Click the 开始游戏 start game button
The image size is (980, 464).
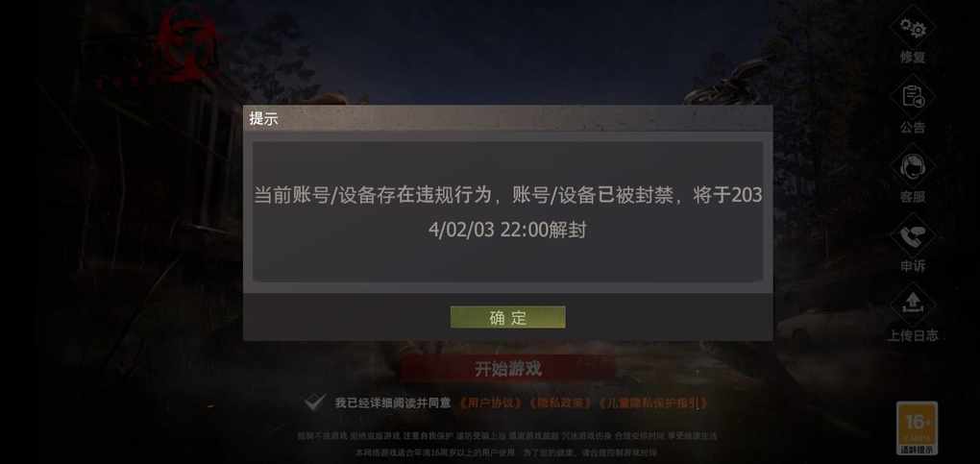click(x=507, y=369)
